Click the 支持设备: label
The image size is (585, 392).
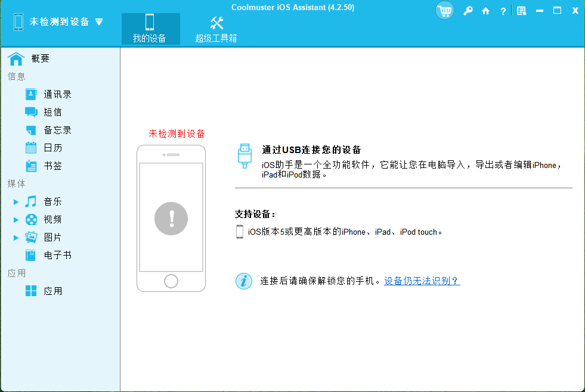255,214
